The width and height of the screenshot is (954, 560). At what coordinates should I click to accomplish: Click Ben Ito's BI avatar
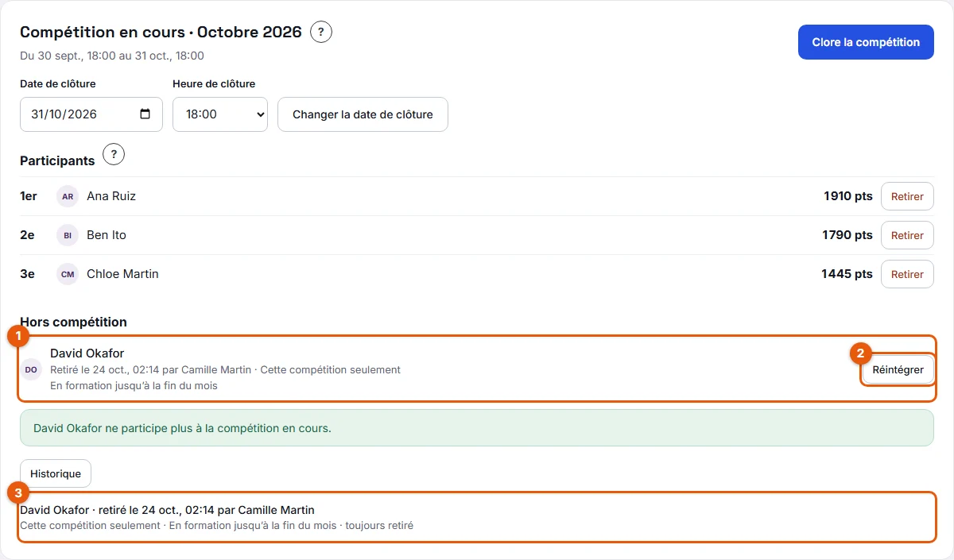(68, 235)
